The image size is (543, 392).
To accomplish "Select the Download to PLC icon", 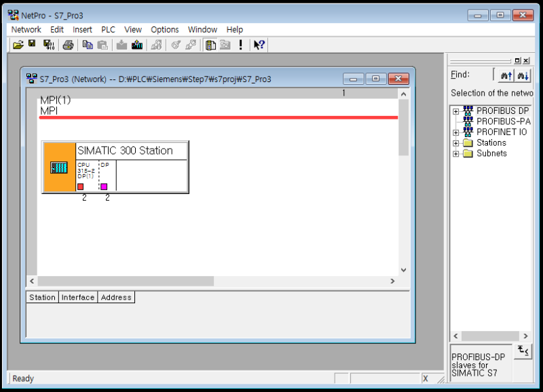I will pos(120,44).
